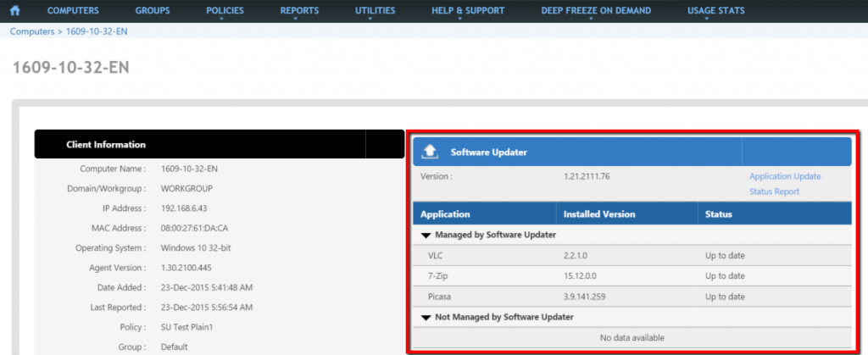Click the Software Updater panel header
868x355 pixels.
click(x=632, y=152)
